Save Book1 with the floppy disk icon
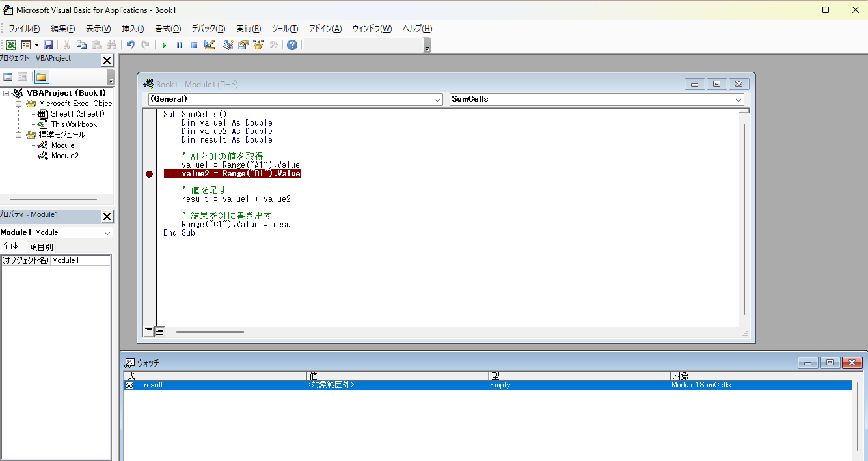The height and width of the screenshot is (461, 868). [x=48, y=45]
